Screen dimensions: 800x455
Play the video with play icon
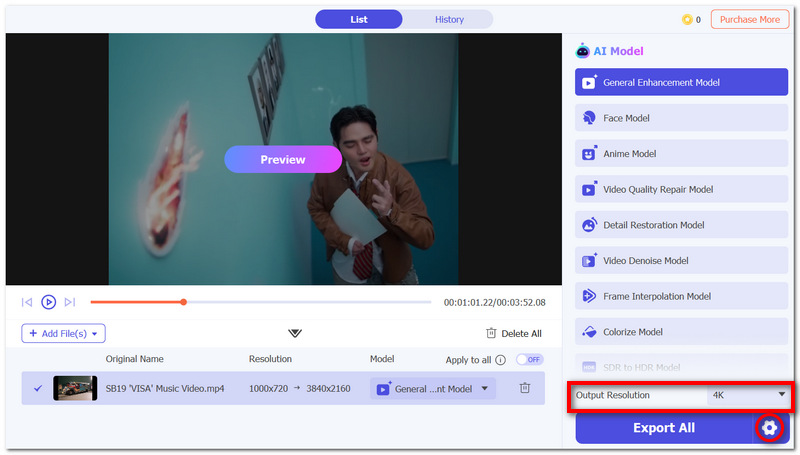[48, 302]
